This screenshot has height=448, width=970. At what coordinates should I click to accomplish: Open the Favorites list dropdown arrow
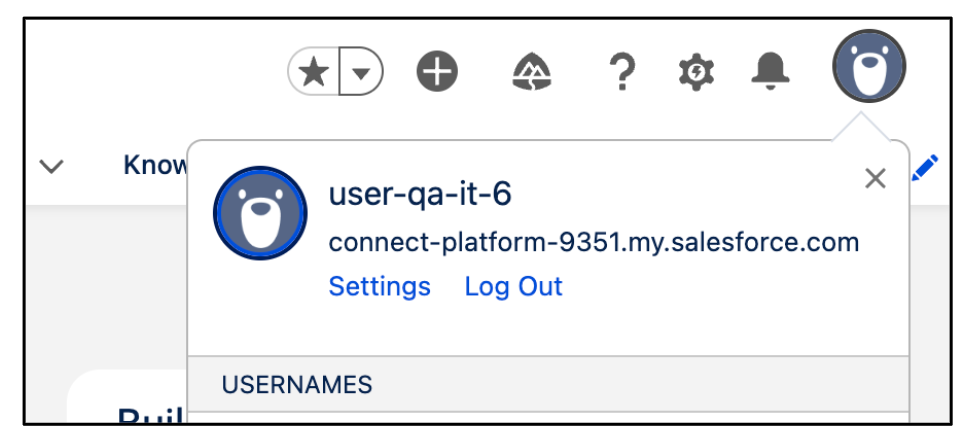coord(362,72)
